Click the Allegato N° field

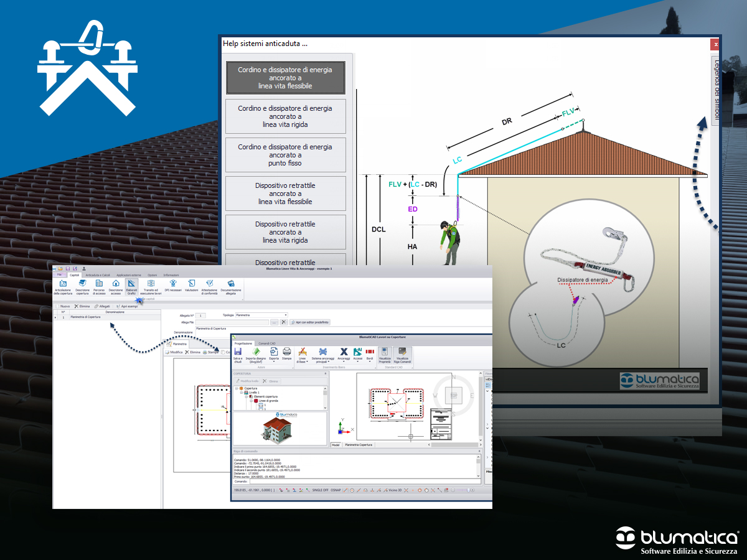[x=200, y=315]
